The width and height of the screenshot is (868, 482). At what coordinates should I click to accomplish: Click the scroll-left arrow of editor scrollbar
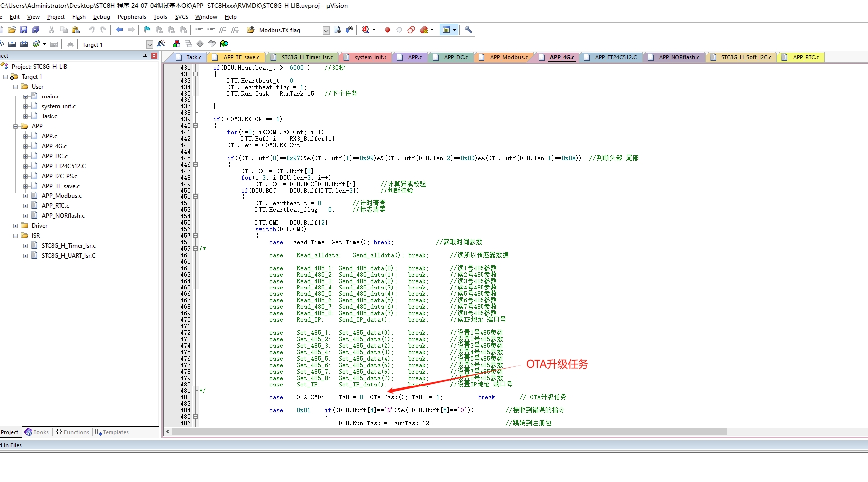[x=168, y=432]
